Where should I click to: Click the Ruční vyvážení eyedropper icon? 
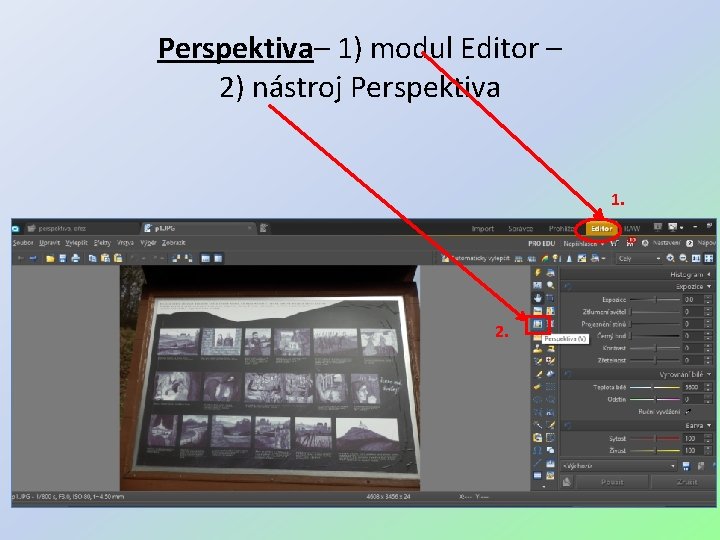tap(688, 411)
